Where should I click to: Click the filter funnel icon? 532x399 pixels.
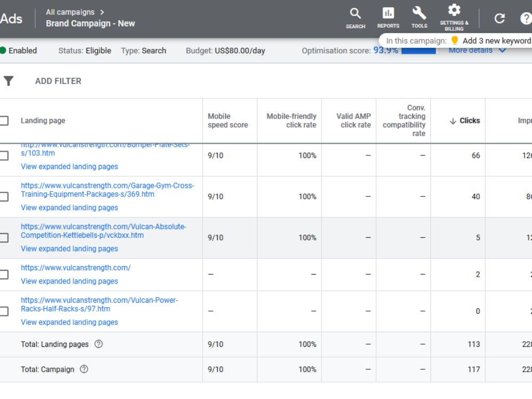click(9, 81)
